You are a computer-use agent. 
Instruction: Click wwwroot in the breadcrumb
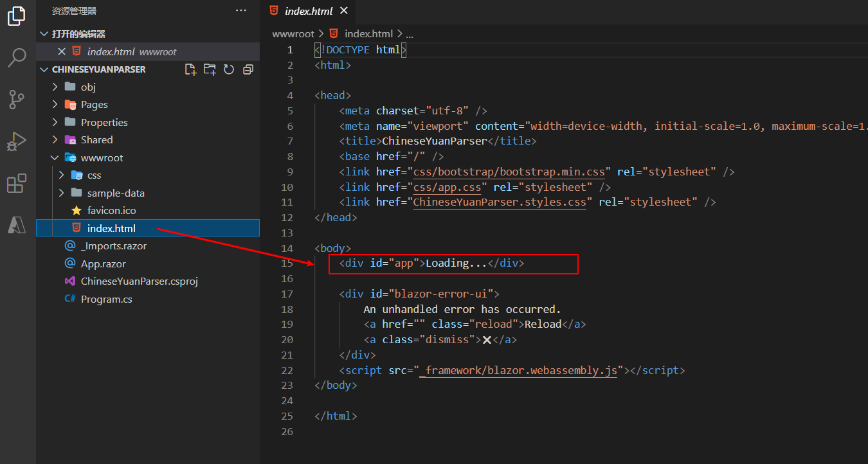coord(293,33)
